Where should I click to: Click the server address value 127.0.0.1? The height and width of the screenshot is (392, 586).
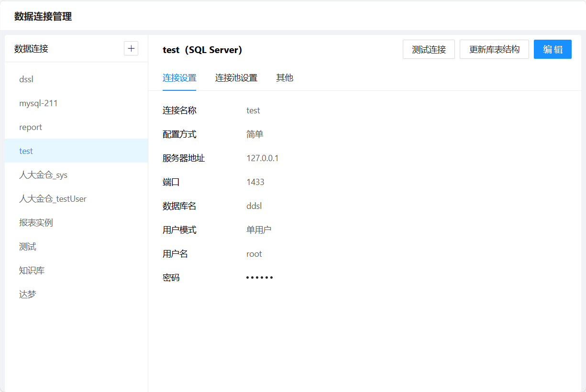(262, 158)
